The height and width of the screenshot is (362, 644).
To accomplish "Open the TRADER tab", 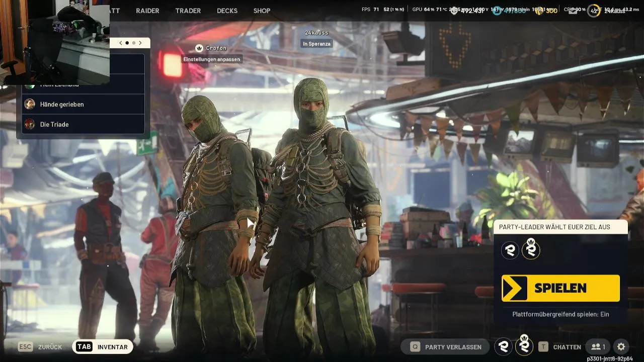I will point(188,11).
